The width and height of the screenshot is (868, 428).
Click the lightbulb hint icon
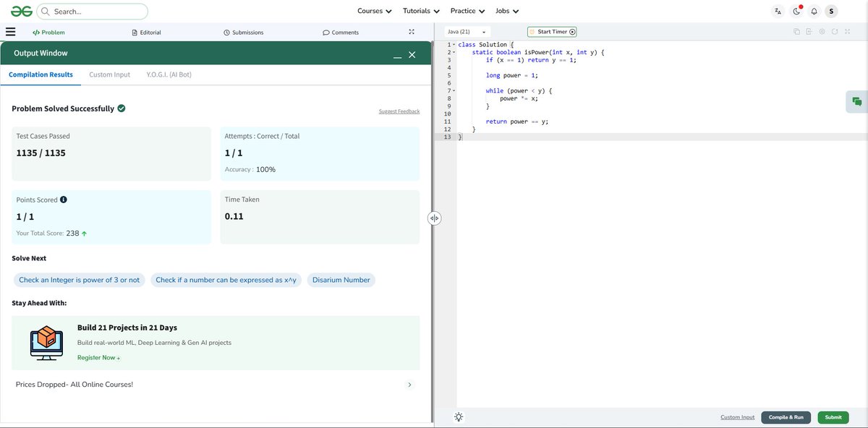pos(459,416)
